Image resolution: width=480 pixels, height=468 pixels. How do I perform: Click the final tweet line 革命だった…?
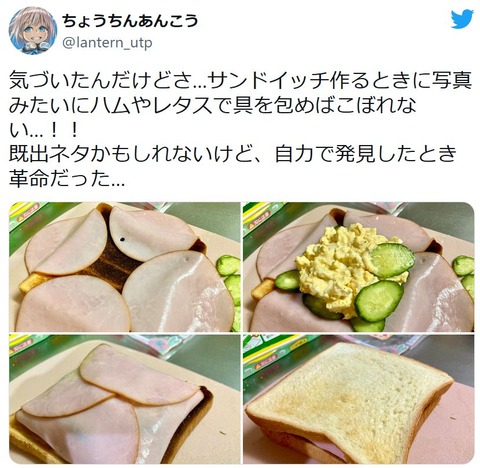coord(67,180)
